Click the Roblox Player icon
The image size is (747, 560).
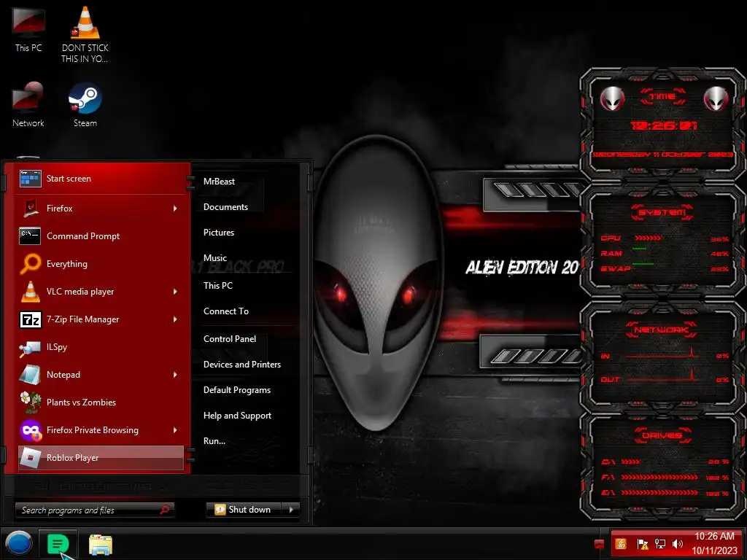[31, 458]
